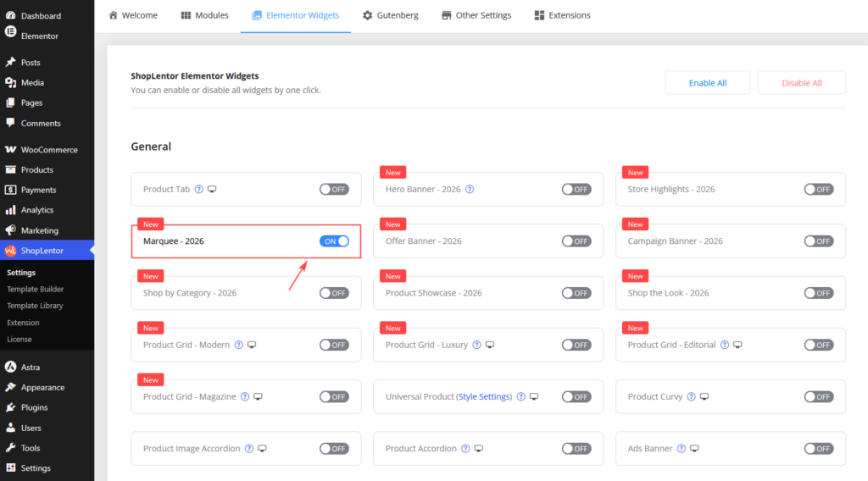The image size is (868, 481).
Task: Enable the Hero Banner - 2026 toggle
Action: pyautogui.click(x=576, y=189)
